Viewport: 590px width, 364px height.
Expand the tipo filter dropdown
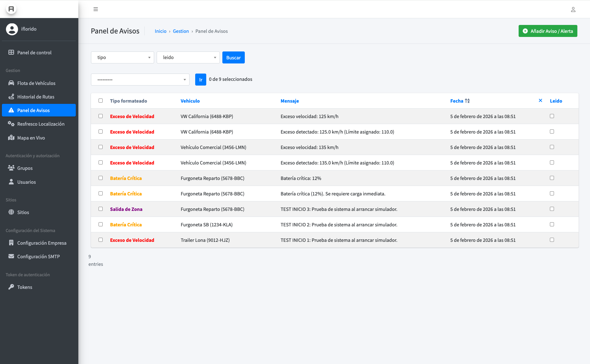coord(123,57)
